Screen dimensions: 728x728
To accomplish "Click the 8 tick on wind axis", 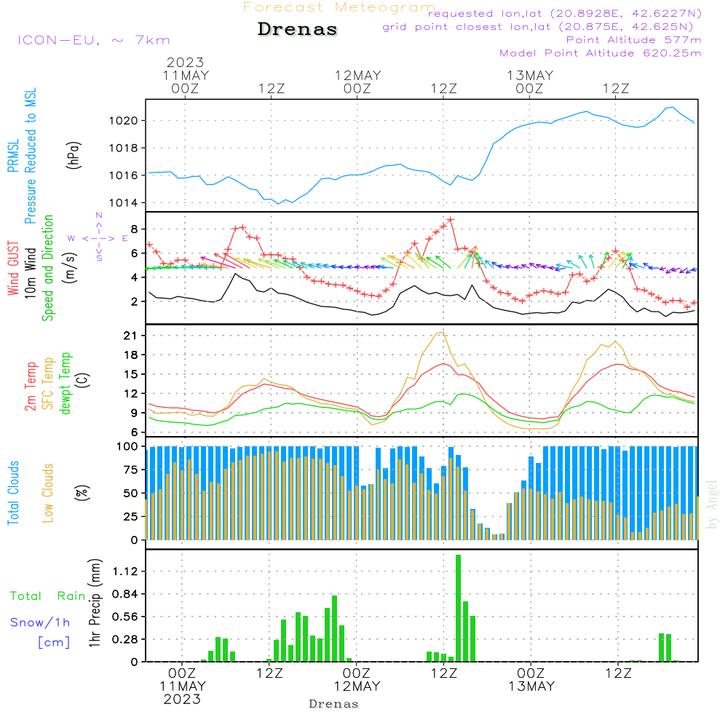I will [x=134, y=229].
